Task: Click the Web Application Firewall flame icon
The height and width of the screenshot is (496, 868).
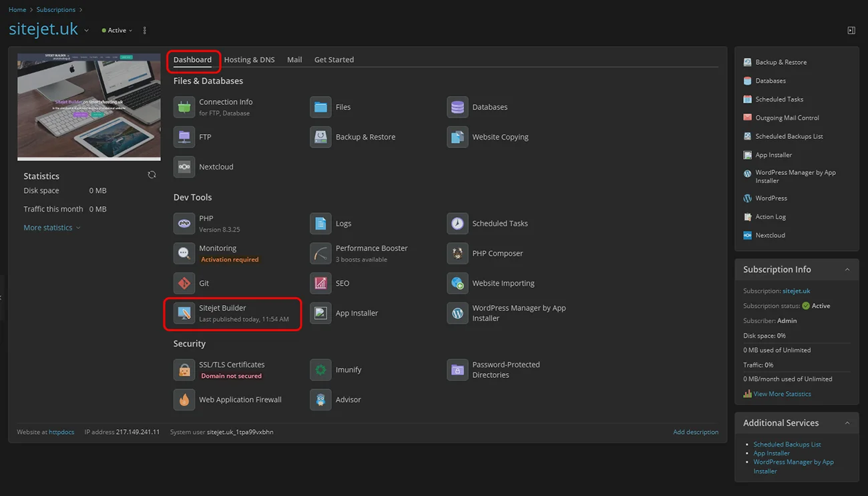Action: (x=184, y=400)
